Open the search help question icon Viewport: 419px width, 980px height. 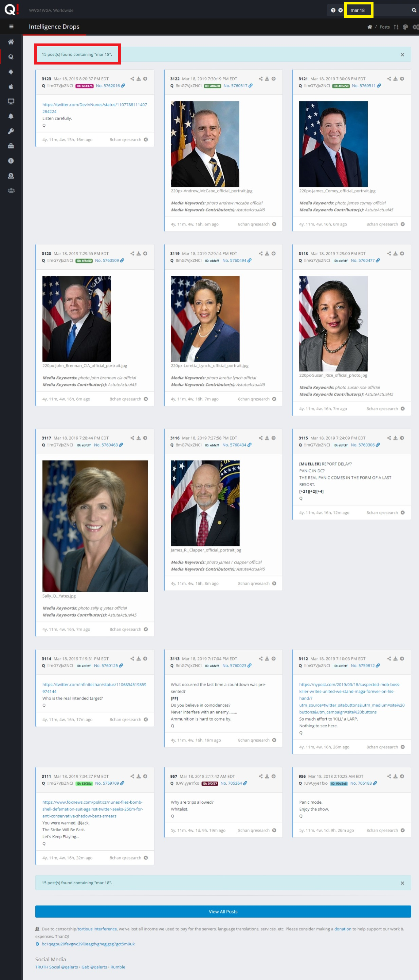333,10
